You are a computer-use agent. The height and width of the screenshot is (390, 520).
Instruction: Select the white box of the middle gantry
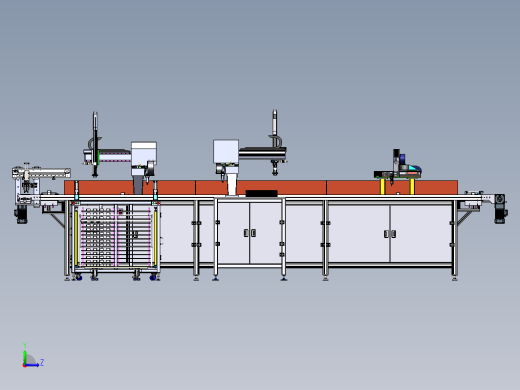(x=226, y=151)
